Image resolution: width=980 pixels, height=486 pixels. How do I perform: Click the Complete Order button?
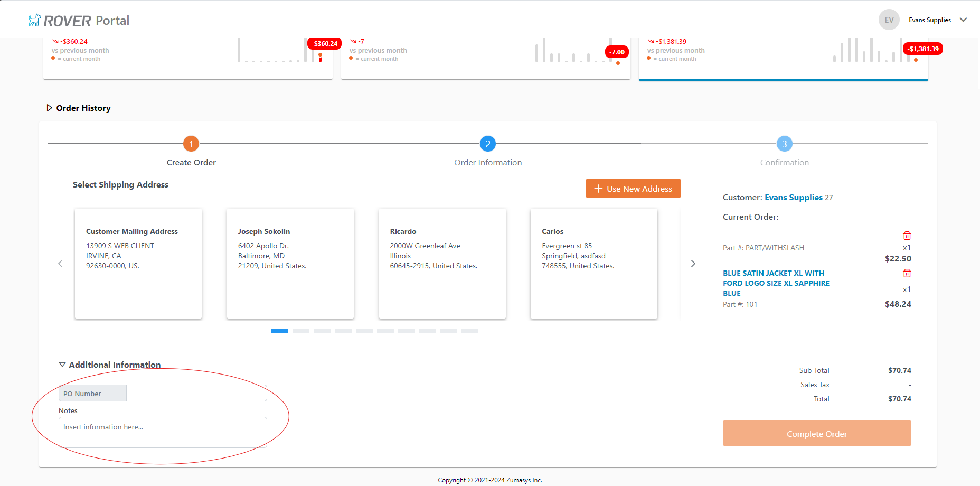pos(816,433)
